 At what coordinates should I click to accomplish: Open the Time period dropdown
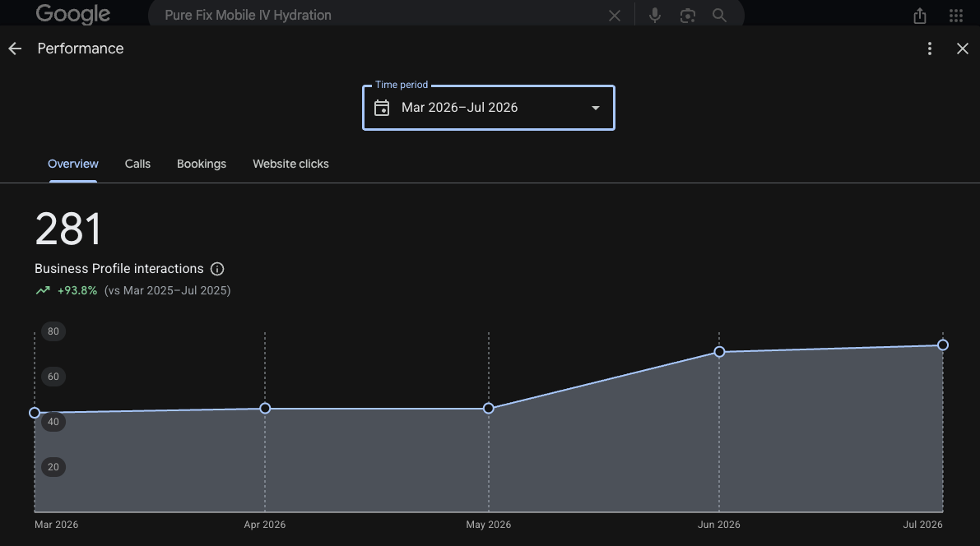[489, 108]
